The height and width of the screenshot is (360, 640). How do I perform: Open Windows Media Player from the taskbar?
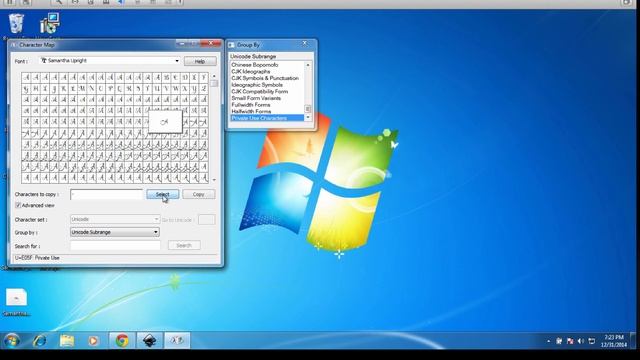[93, 340]
